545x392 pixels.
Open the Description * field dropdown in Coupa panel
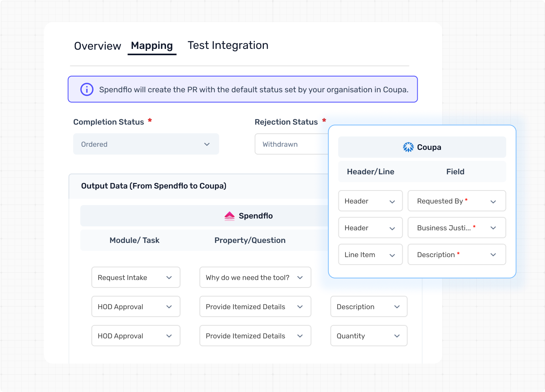[x=457, y=254]
